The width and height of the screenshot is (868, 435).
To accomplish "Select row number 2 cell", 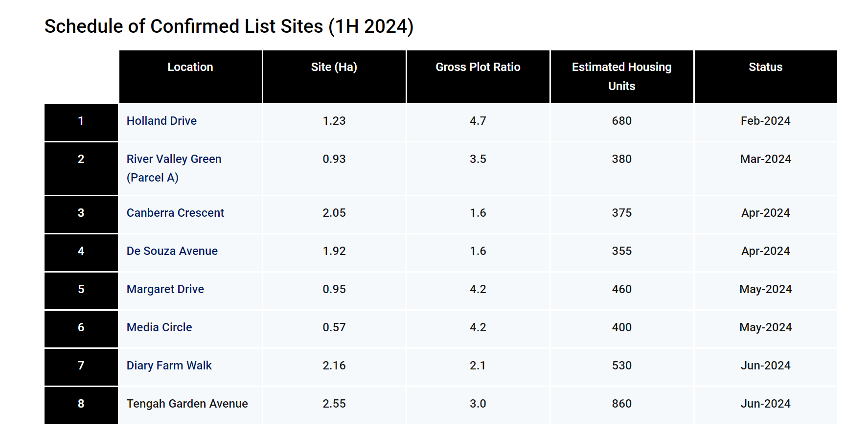I will click(81, 168).
